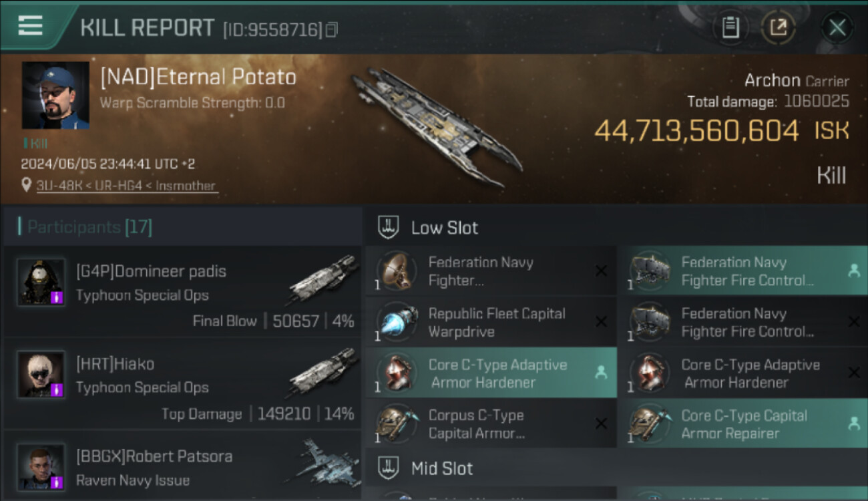This screenshot has height=501, width=868.
Task: Click the X mark beside Corpus C-Type Capital Armor
Action: [601, 424]
